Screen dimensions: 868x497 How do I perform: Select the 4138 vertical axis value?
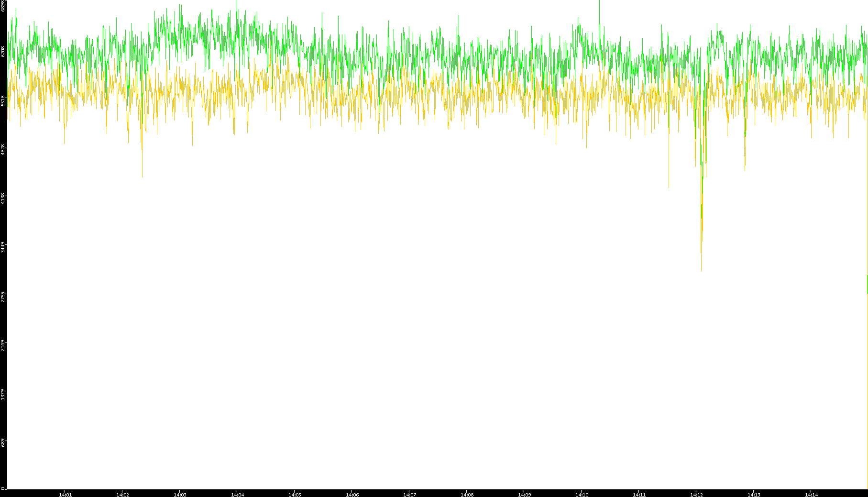(x=3, y=198)
